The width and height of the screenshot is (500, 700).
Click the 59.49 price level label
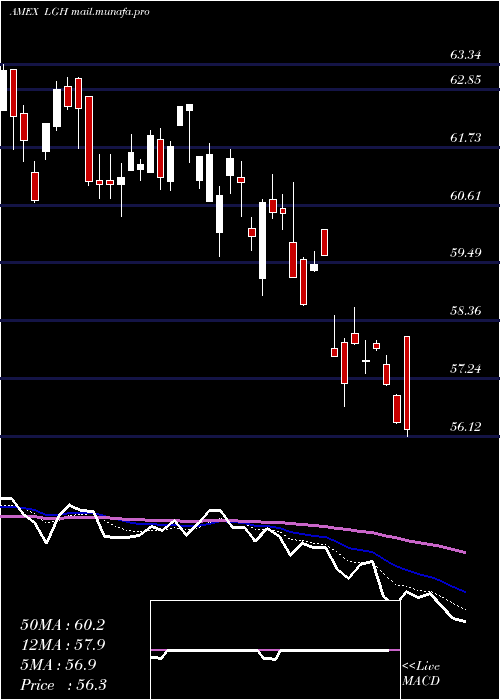pos(466,253)
